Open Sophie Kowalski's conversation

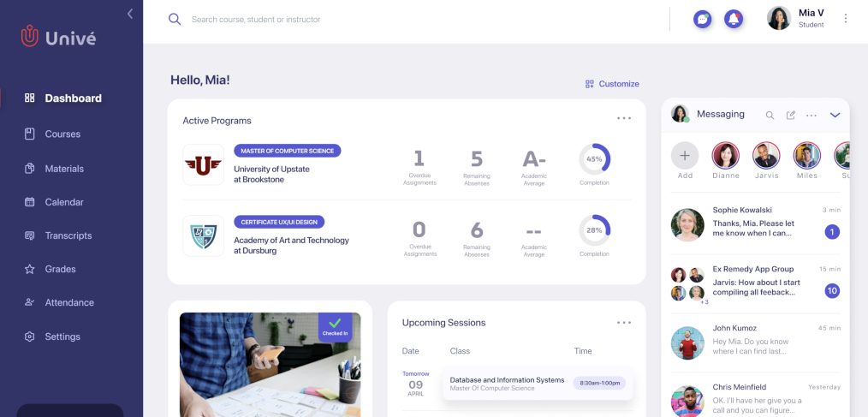pyautogui.click(x=756, y=223)
